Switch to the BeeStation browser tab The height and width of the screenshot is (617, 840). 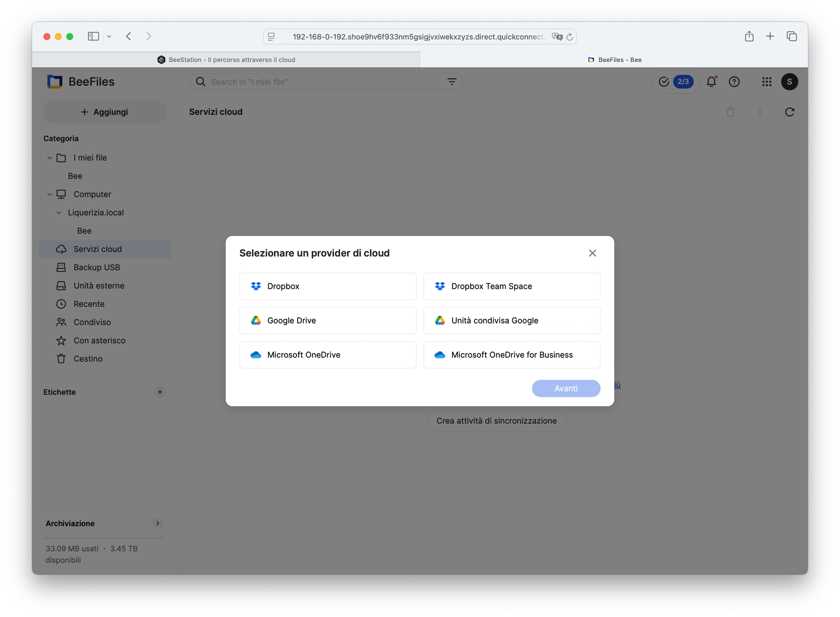tap(226, 60)
